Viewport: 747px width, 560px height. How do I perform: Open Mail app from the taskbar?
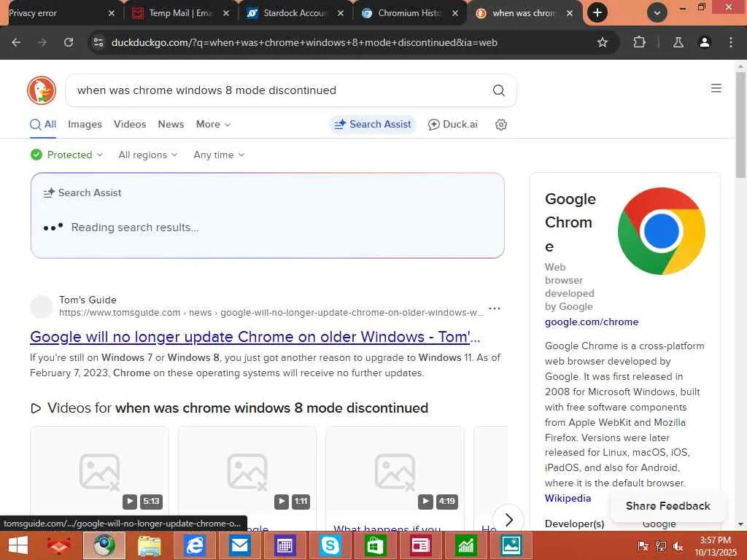pyautogui.click(x=239, y=545)
